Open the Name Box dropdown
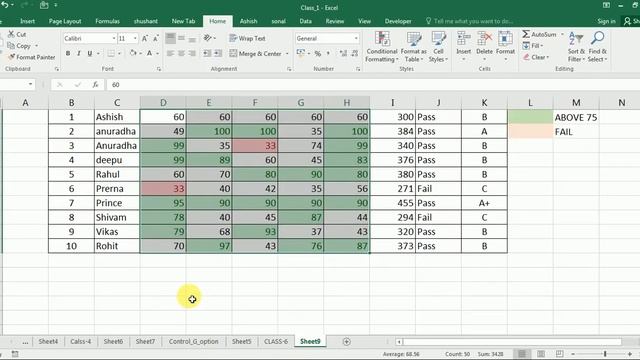 (31, 84)
